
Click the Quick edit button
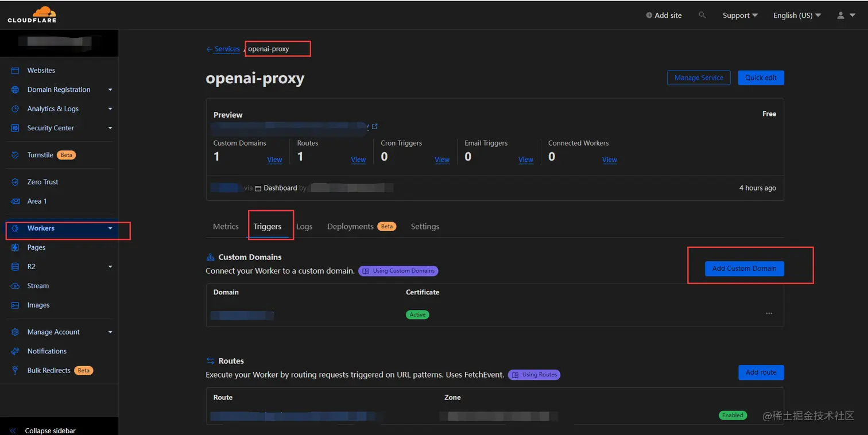point(761,78)
